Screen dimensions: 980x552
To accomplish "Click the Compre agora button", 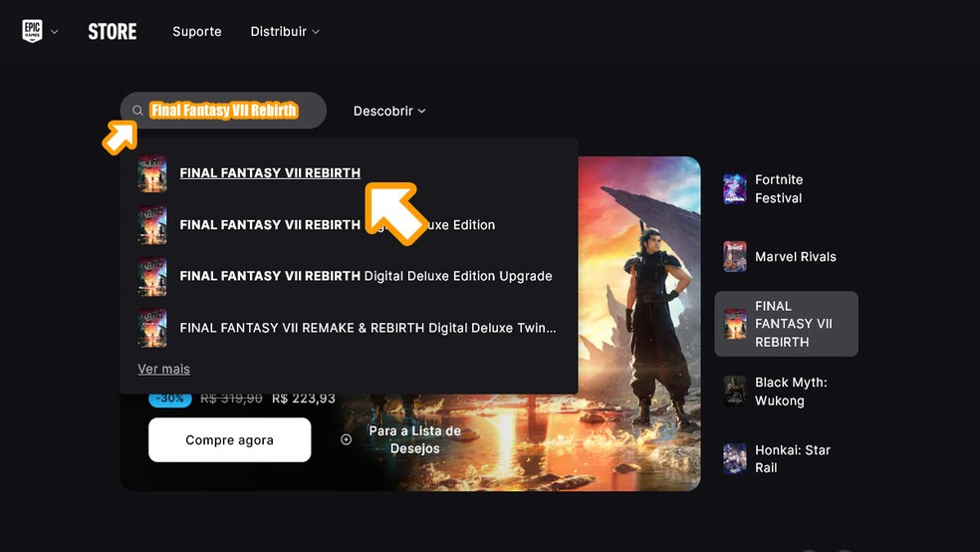I will (x=229, y=440).
